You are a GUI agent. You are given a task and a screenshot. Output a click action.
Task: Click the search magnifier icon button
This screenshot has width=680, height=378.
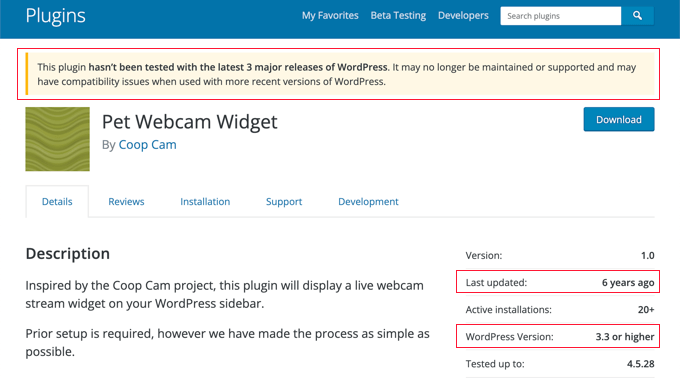(638, 16)
